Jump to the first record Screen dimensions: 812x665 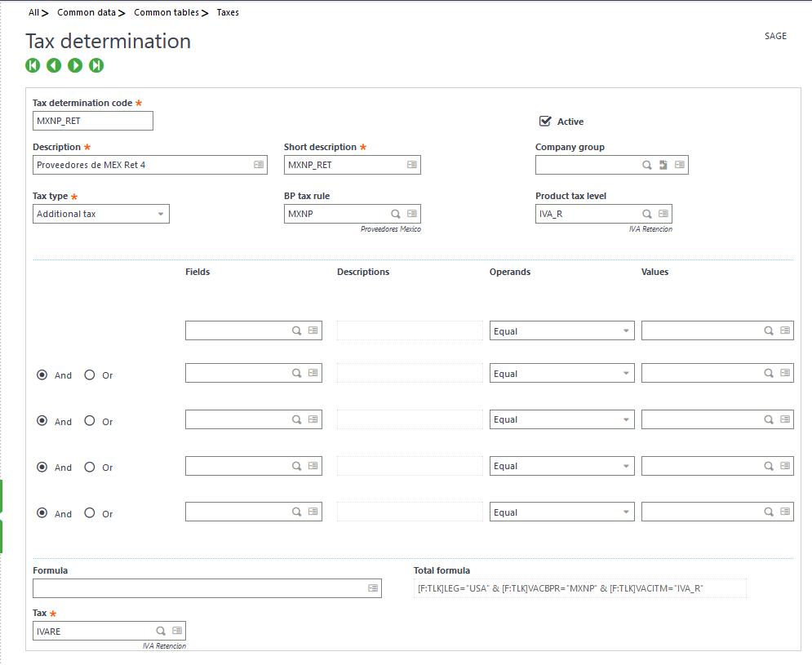click(x=32, y=65)
